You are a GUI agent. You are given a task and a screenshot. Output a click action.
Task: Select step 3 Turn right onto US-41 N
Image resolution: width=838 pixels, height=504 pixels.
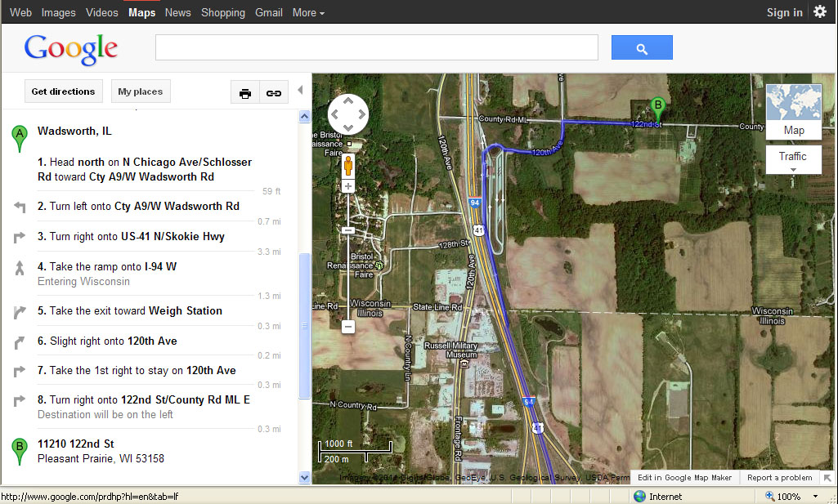click(131, 237)
